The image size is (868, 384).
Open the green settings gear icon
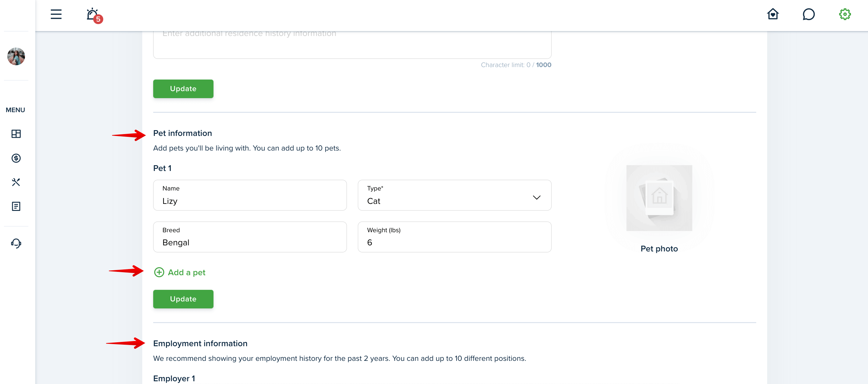coord(845,14)
